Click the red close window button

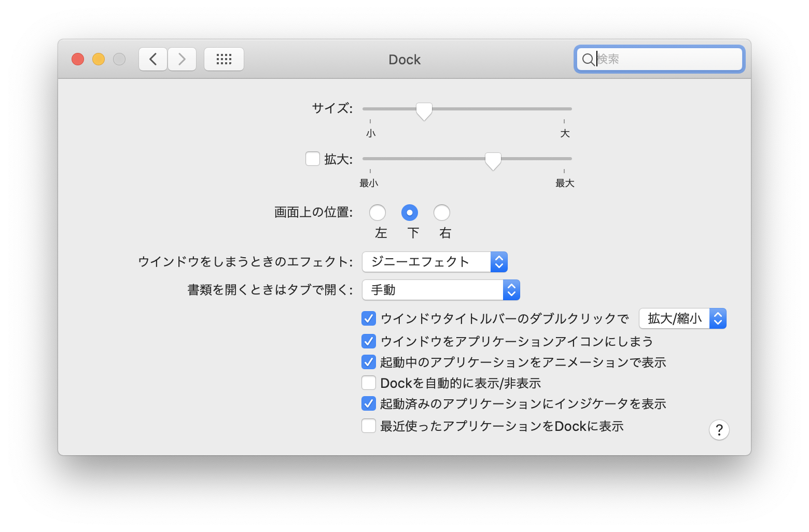(78, 59)
